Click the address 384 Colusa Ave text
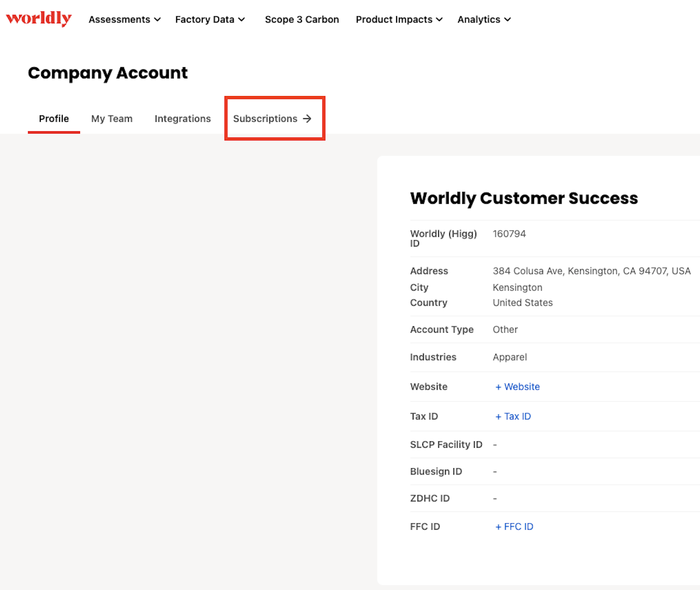The width and height of the screenshot is (700, 590). 592,271
